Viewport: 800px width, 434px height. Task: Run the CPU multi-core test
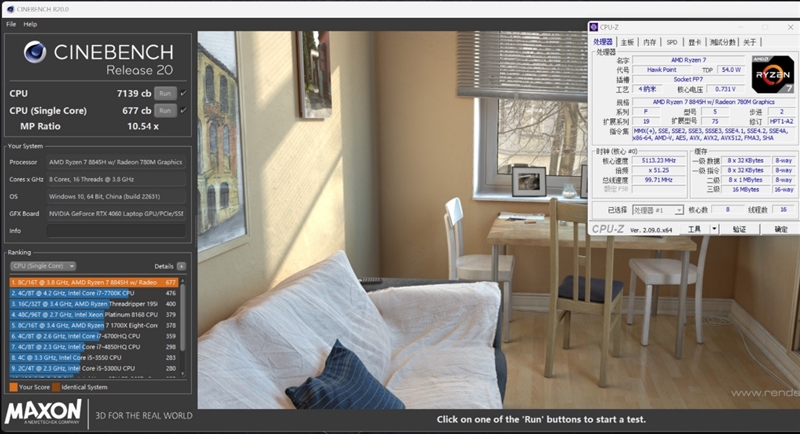click(x=165, y=93)
